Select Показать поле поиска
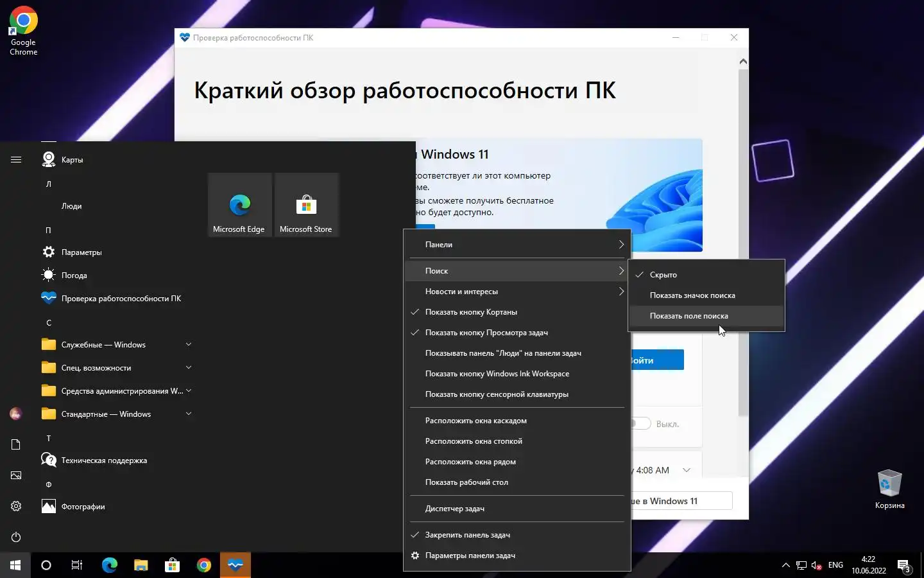This screenshot has width=924, height=578. point(706,316)
